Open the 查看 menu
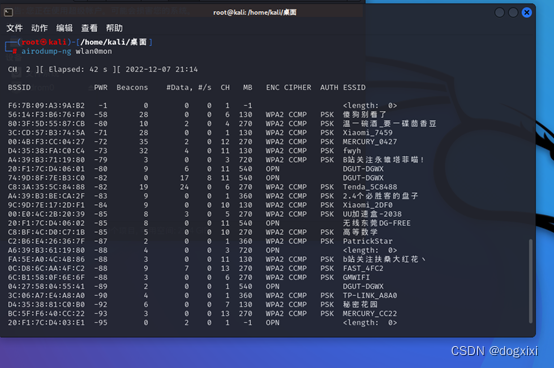 pos(89,28)
